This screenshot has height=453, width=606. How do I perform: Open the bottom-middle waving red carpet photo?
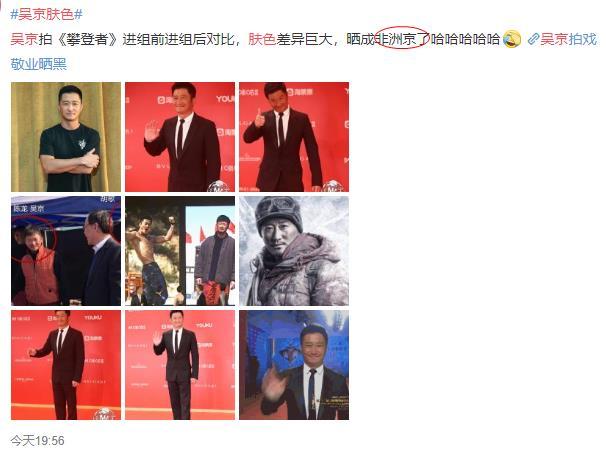[180, 365]
